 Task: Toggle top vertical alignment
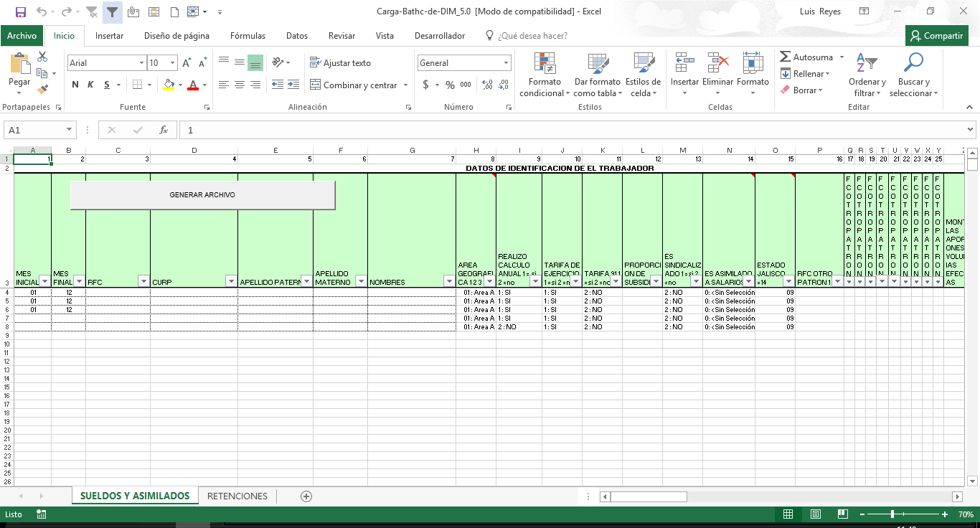click(224, 62)
